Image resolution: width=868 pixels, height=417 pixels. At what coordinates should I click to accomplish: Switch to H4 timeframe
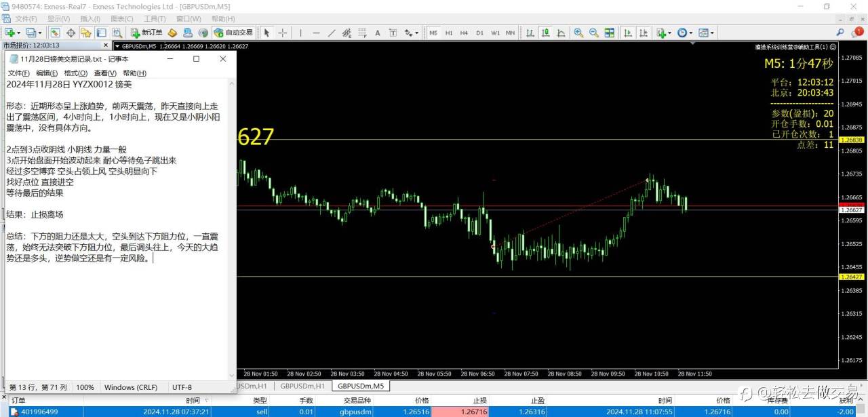(x=465, y=33)
